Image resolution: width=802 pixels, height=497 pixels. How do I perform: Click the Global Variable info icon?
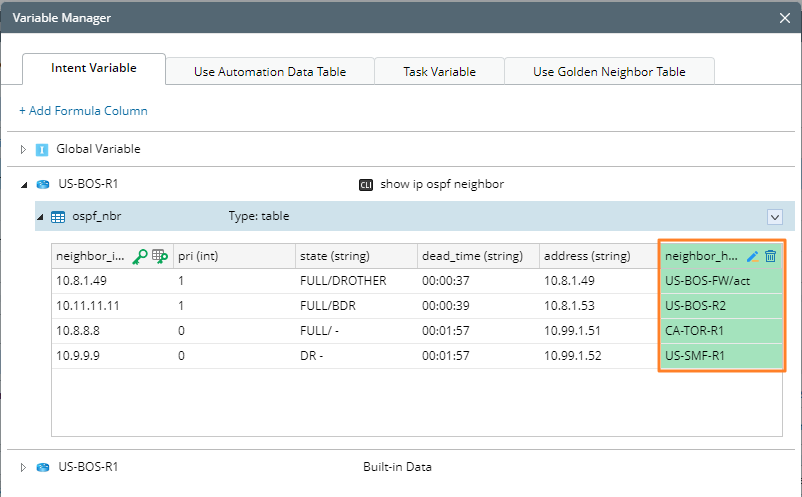coord(42,149)
